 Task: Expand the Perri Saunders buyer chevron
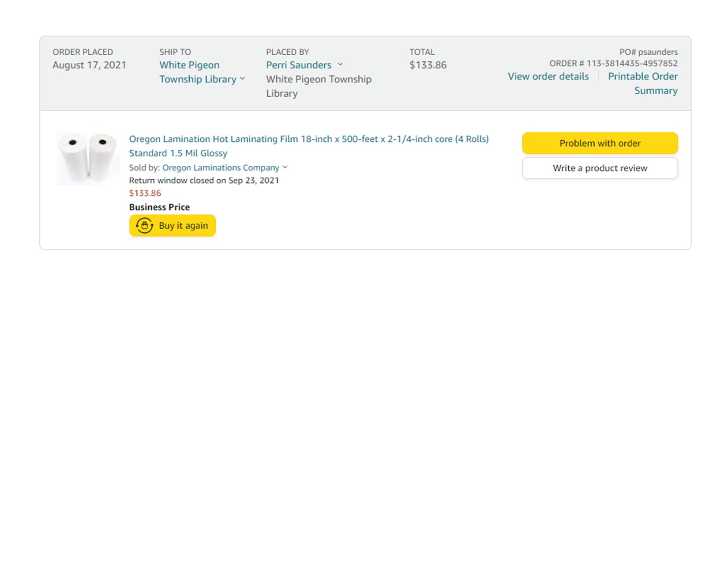[340, 64]
